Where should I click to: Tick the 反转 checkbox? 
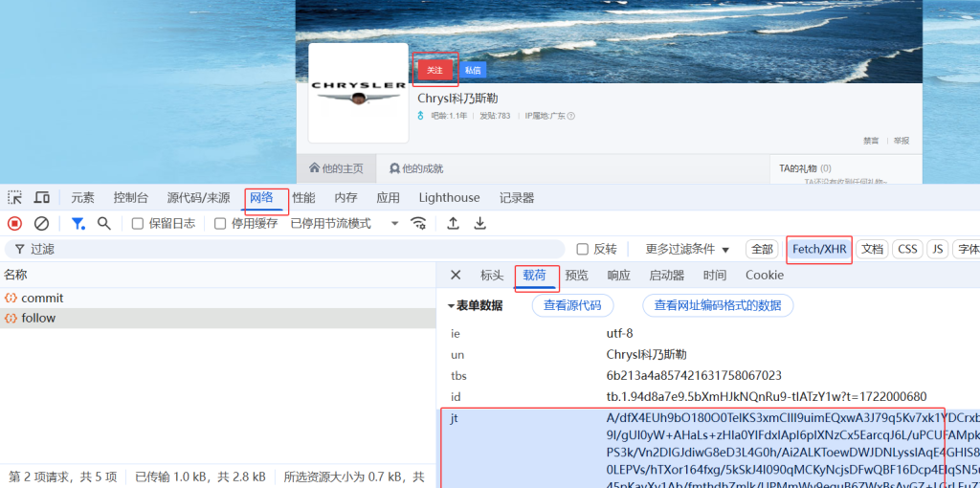(583, 249)
